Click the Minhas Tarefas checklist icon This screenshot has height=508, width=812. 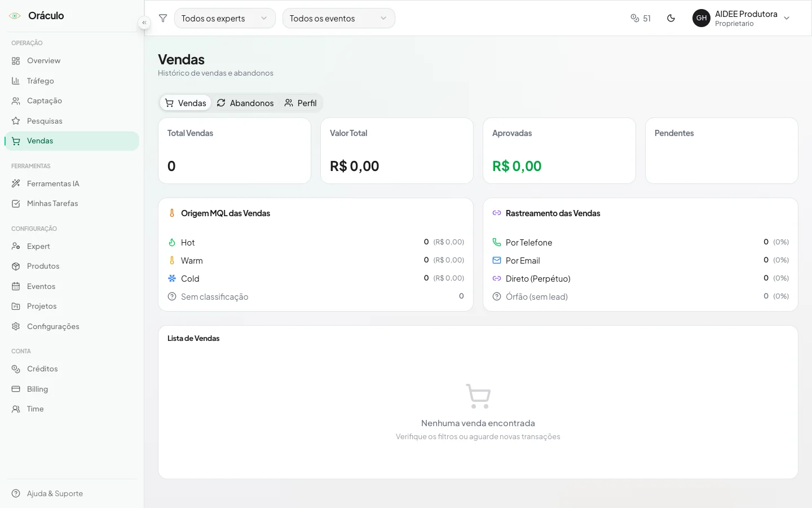[16, 204]
